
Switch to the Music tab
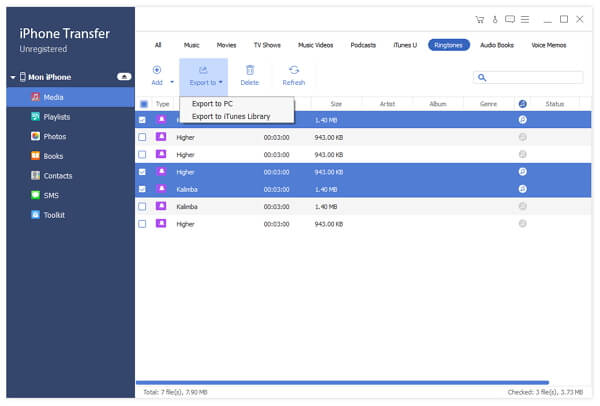click(x=191, y=45)
